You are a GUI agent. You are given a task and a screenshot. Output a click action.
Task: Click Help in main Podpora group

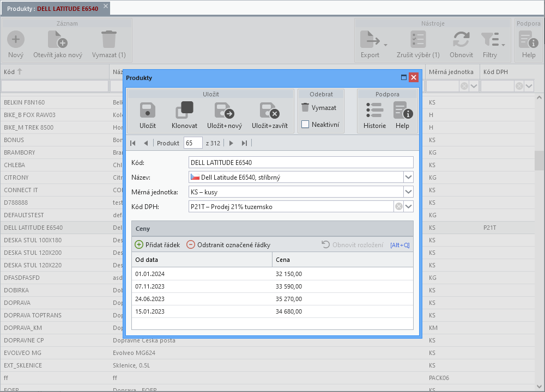[529, 45]
